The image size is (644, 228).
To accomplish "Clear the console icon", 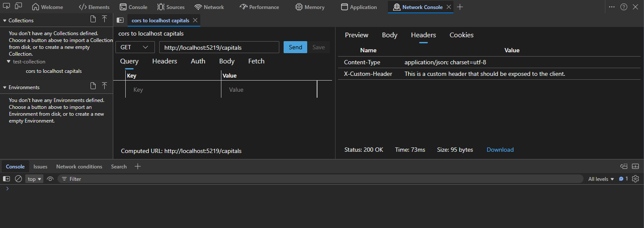I will [18, 179].
